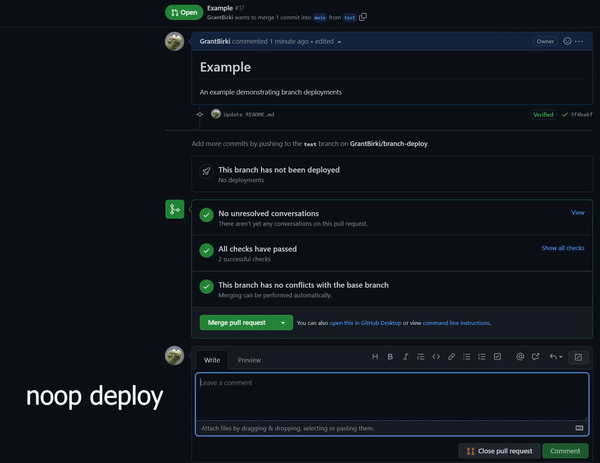This screenshot has width=600, height=463.
Task: Click the Owner badge
Action: tap(545, 41)
